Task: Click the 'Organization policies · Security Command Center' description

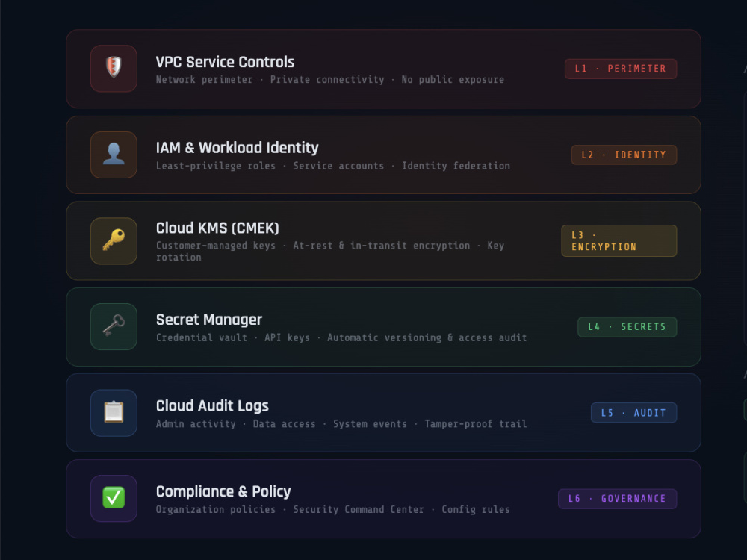Action: 333,509
